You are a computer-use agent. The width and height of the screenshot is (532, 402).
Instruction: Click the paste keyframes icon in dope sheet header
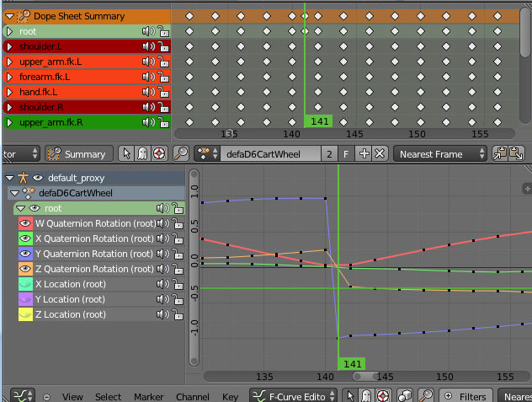(516, 153)
